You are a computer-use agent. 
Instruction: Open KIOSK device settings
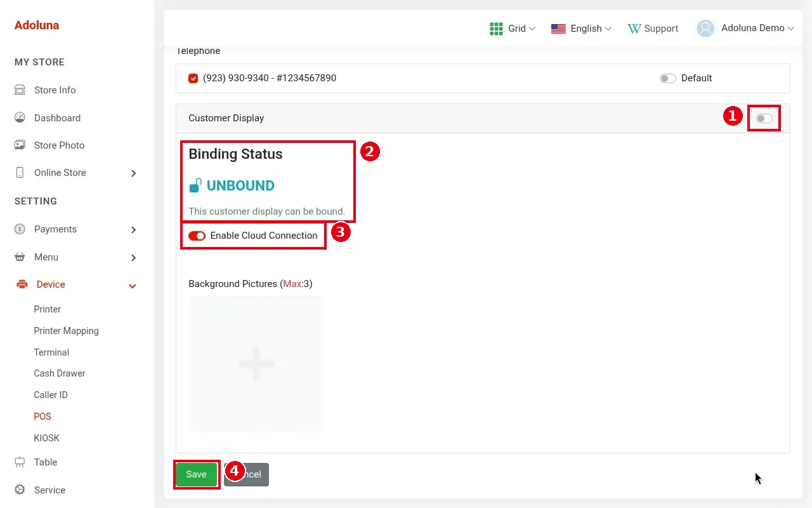46,438
